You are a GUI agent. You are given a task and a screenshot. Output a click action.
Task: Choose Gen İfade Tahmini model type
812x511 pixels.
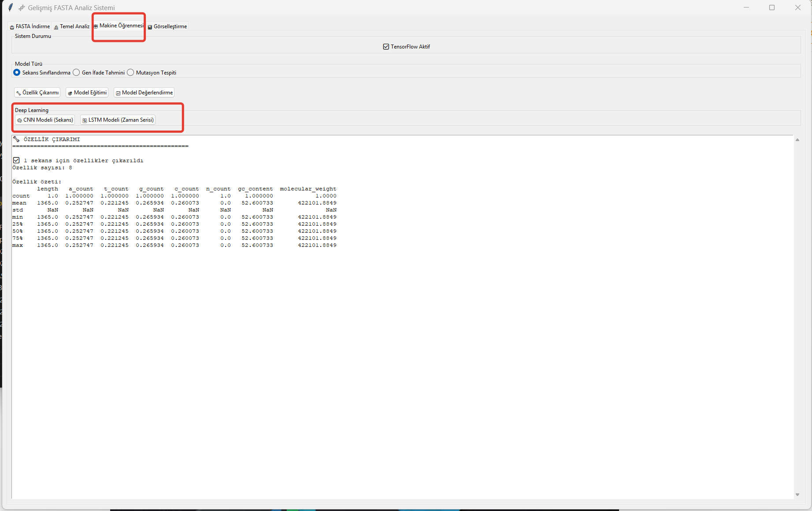76,72
